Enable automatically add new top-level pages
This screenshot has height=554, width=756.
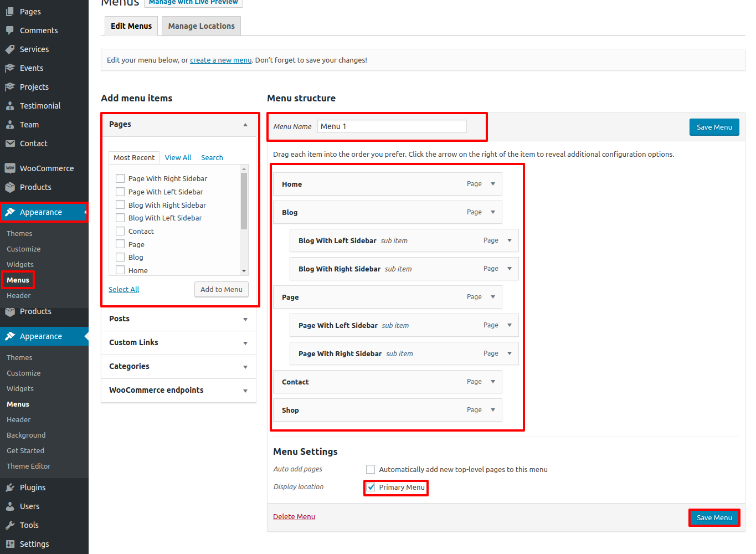tap(371, 469)
